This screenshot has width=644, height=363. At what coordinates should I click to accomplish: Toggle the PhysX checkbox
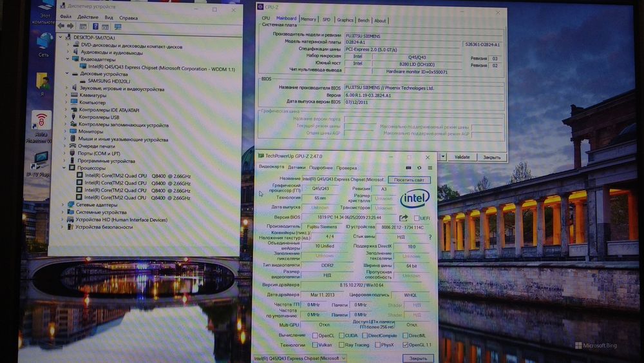tap(377, 344)
